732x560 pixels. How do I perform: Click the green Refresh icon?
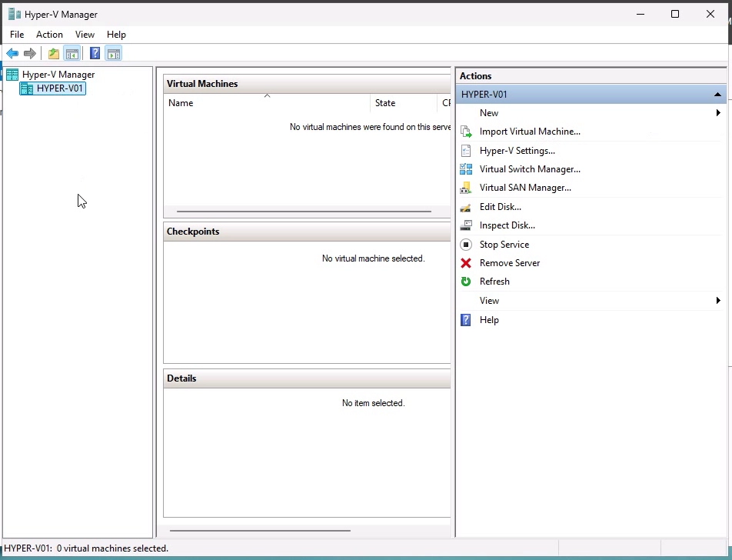click(x=466, y=282)
